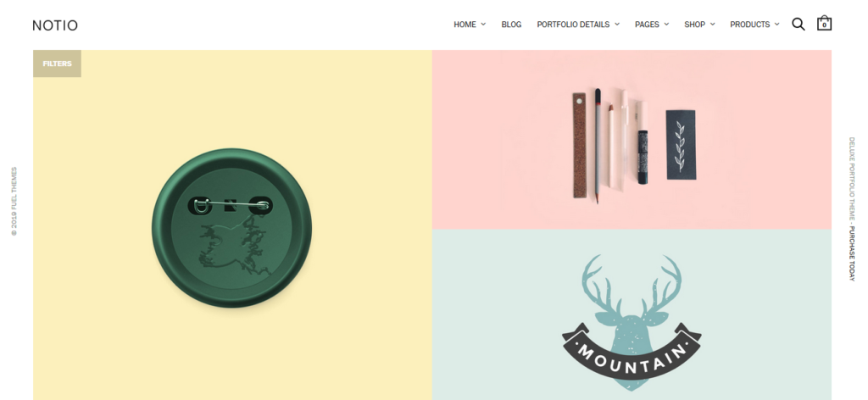
Task: Open the PAGES navigation item
Action: click(x=647, y=25)
